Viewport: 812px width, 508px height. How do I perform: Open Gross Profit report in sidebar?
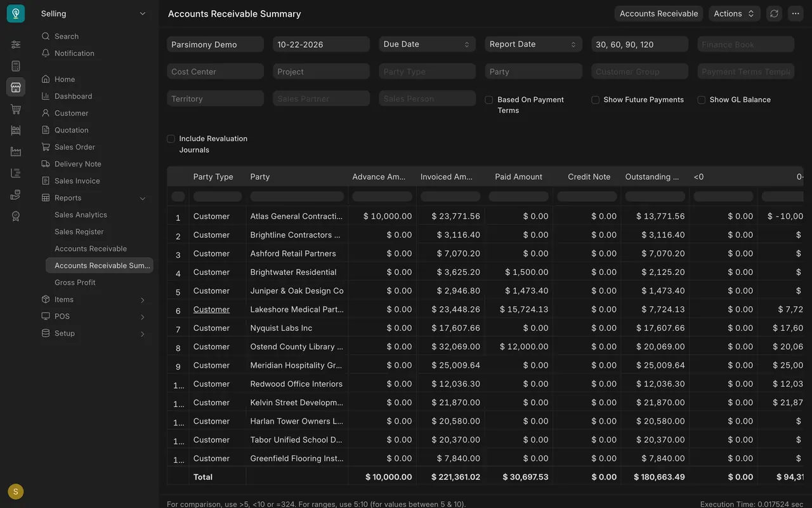click(x=75, y=283)
